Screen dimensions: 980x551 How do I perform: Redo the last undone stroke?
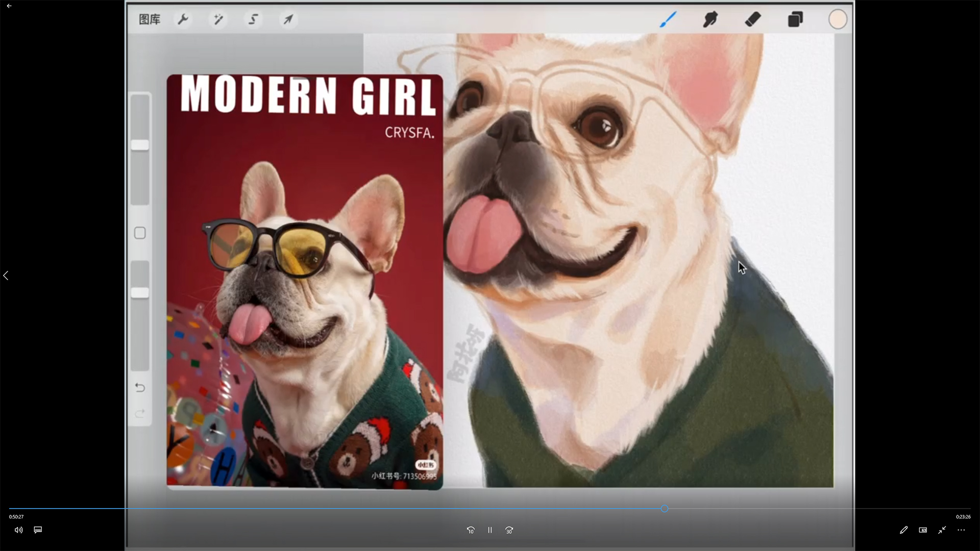(140, 413)
